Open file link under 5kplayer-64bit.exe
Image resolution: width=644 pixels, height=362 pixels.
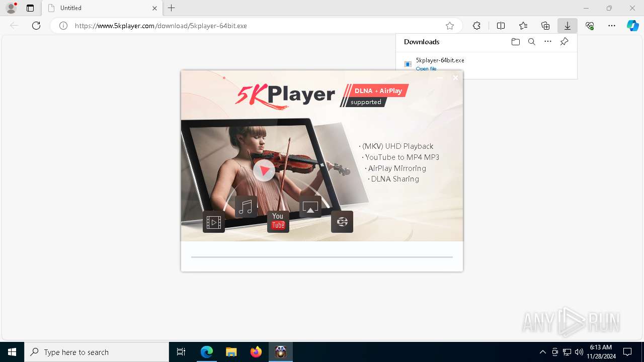(x=426, y=69)
